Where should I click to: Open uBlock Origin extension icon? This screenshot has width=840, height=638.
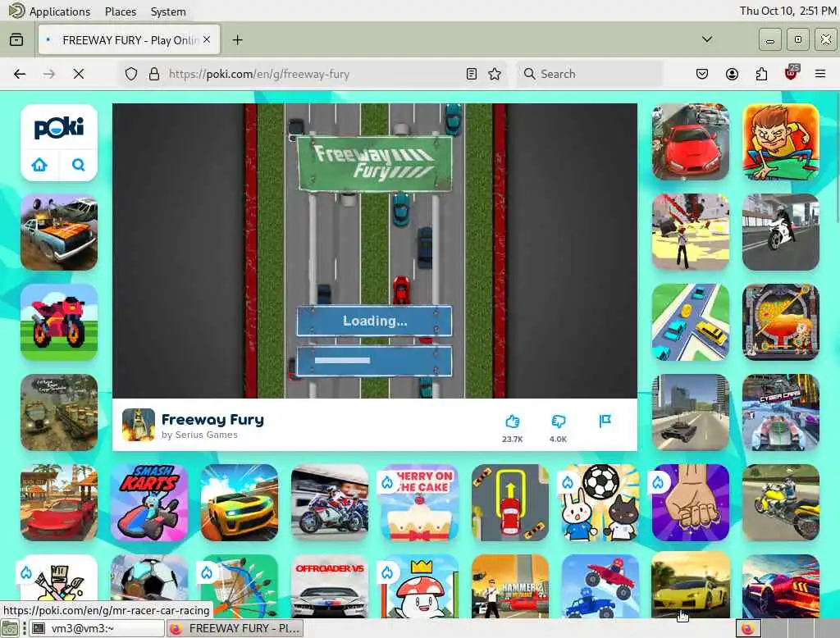click(792, 73)
